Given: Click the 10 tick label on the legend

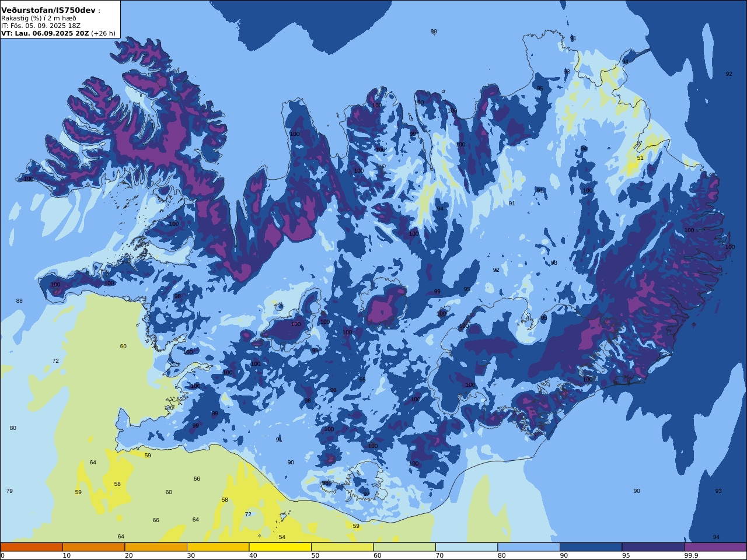Looking at the screenshot, I should (x=67, y=555).
